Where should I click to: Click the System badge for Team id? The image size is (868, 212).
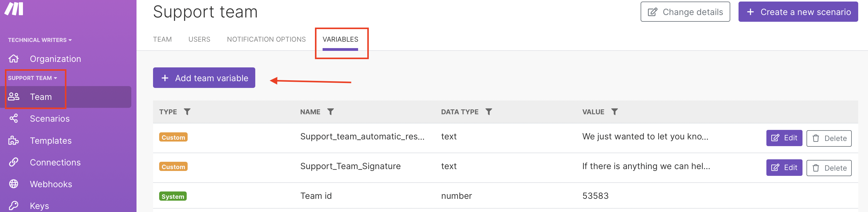pyautogui.click(x=173, y=196)
